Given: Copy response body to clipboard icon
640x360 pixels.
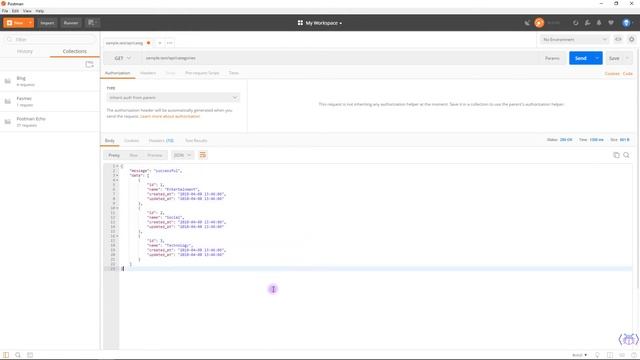Looking at the screenshot, I should (x=616, y=155).
